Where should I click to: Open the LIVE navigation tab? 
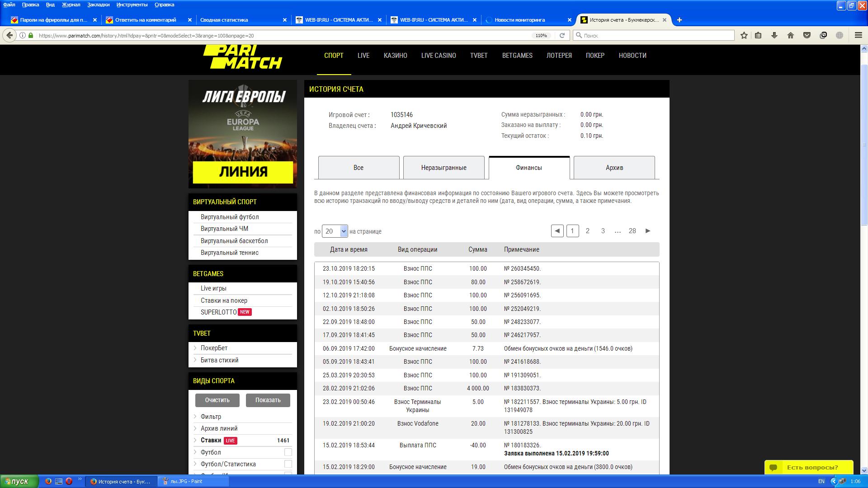tap(363, 56)
